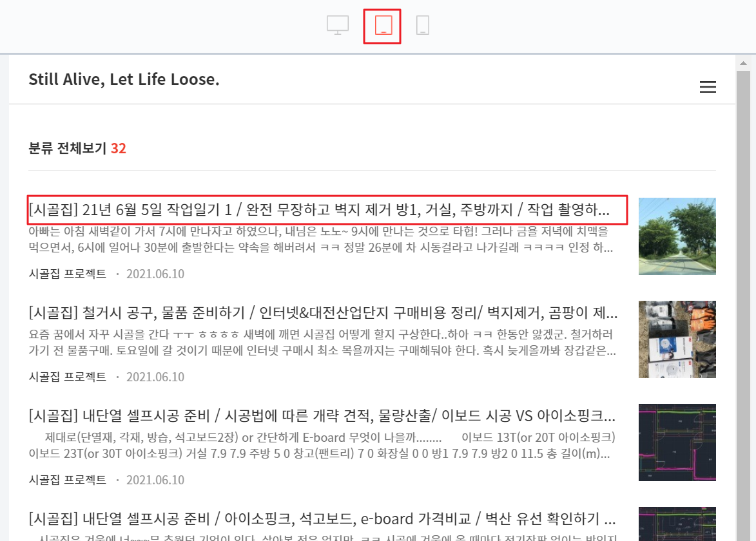Open post 아이소핑크, 석고보드, e-board 가격비교
This screenshot has height=541, width=756.
click(x=322, y=519)
